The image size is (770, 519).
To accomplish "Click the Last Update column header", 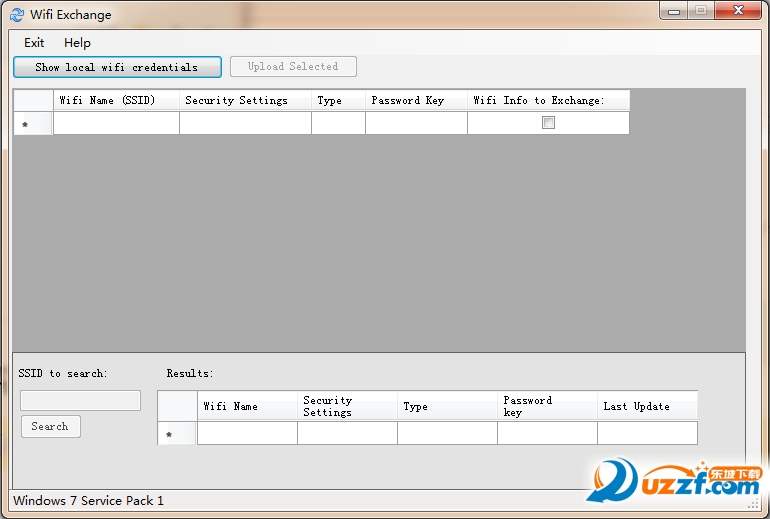I will coord(647,406).
